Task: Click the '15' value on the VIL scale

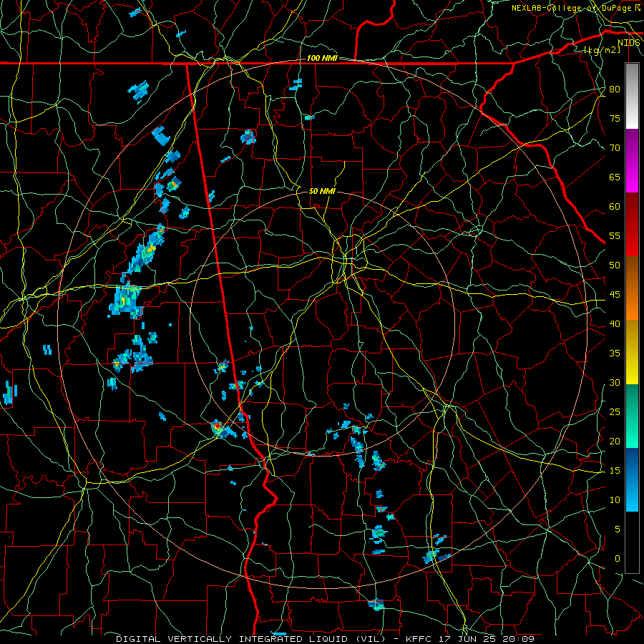Action: (x=615, y=471)
